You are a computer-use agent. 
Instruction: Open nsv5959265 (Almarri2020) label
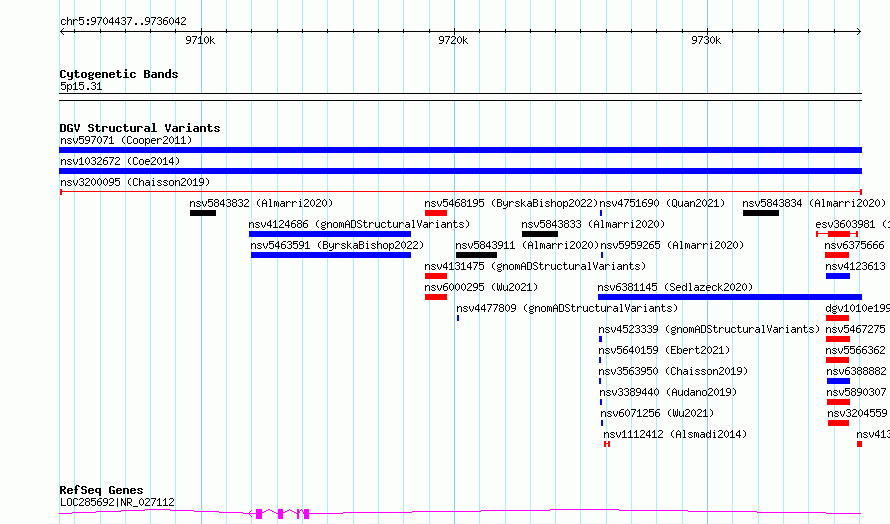[672, 245]
